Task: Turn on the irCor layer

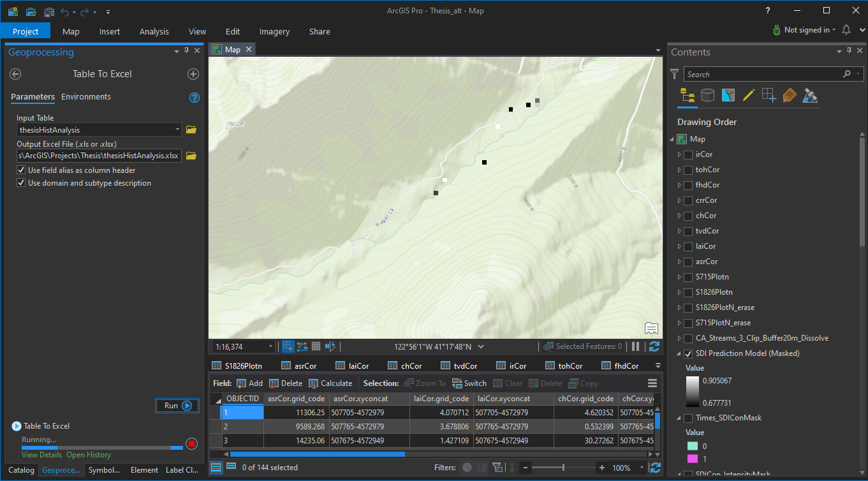Action: pos(688,154)
